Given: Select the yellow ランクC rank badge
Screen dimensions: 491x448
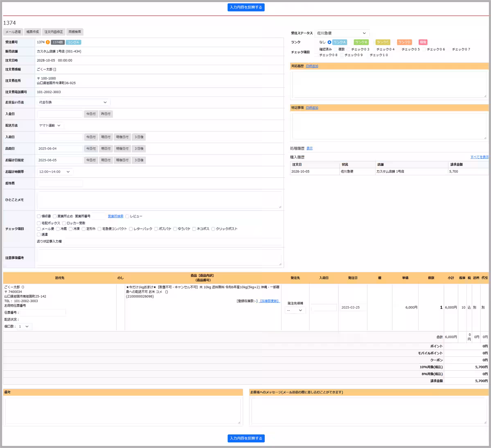Looking at the screenshot, I should click(x=383, y=42).
